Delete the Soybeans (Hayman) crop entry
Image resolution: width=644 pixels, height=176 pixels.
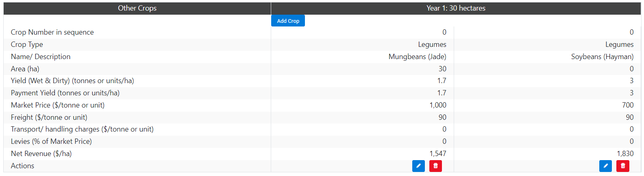click(622, 166)
